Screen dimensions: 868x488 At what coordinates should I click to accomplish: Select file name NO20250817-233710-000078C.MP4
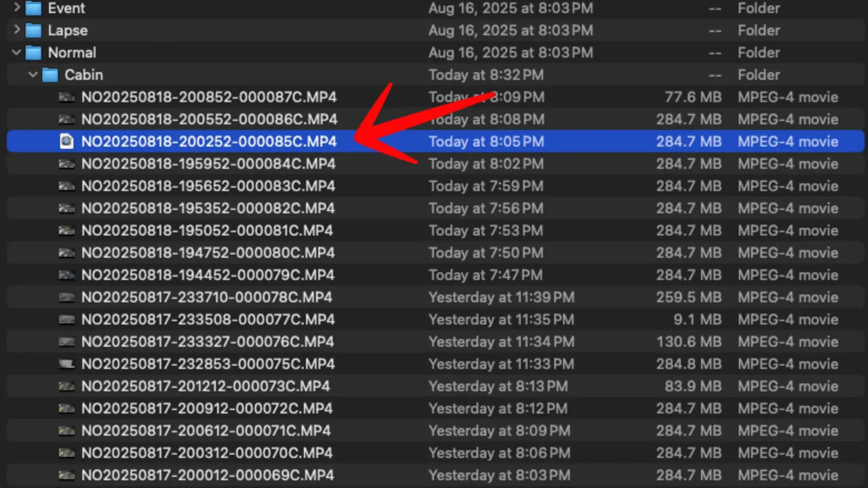coord(207,298)
